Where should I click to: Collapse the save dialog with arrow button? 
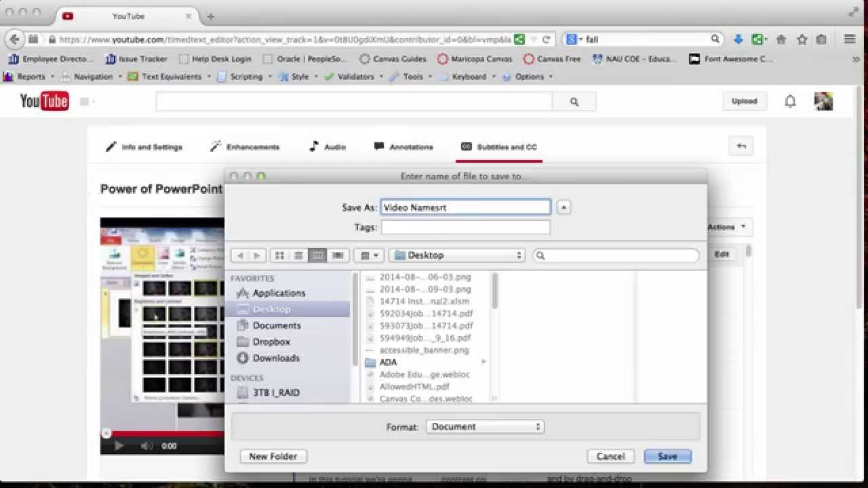click(564, 207)
